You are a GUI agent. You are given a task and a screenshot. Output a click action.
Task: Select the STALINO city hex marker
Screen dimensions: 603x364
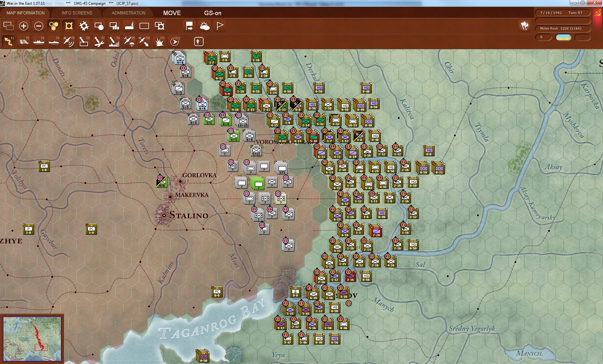click(x=164, y=216)
